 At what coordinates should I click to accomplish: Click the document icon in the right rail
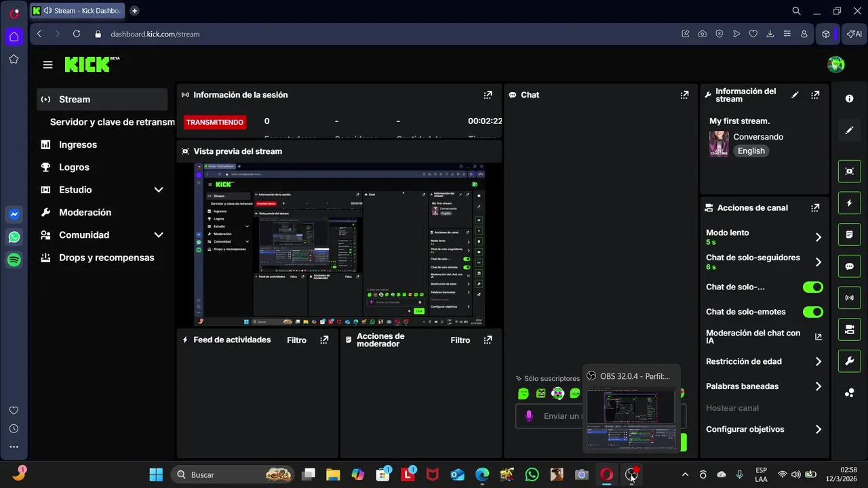[849, 235]
